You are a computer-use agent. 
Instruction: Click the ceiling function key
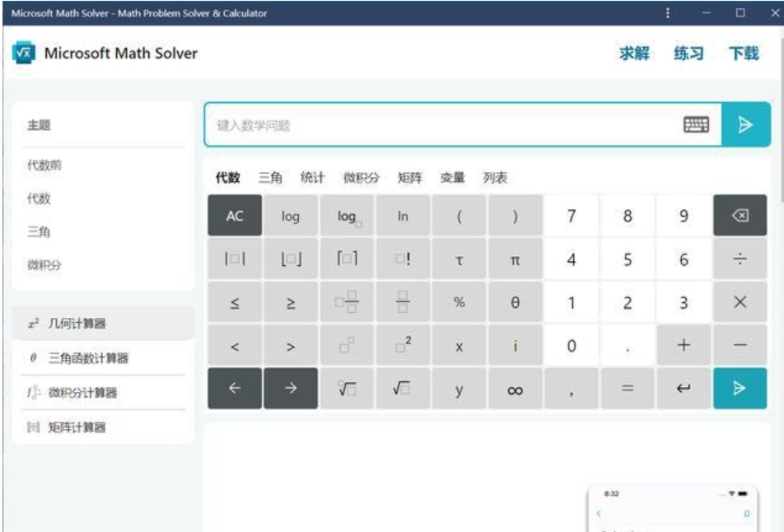[347, 259]
